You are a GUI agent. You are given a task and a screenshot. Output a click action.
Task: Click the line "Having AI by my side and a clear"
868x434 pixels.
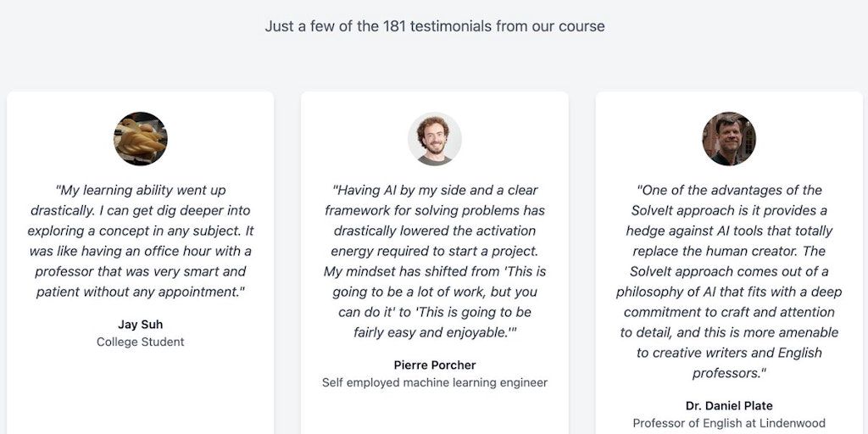point(435,191)
